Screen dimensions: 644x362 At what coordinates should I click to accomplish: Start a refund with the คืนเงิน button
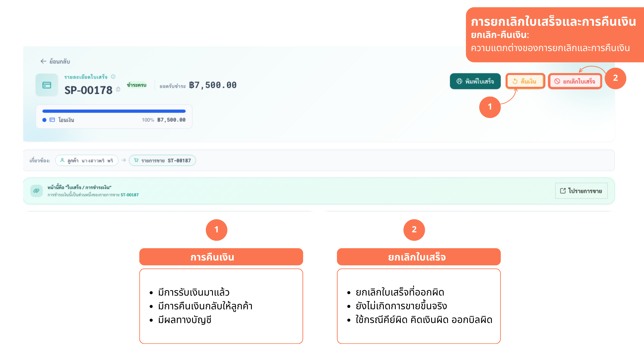(525, 81)
